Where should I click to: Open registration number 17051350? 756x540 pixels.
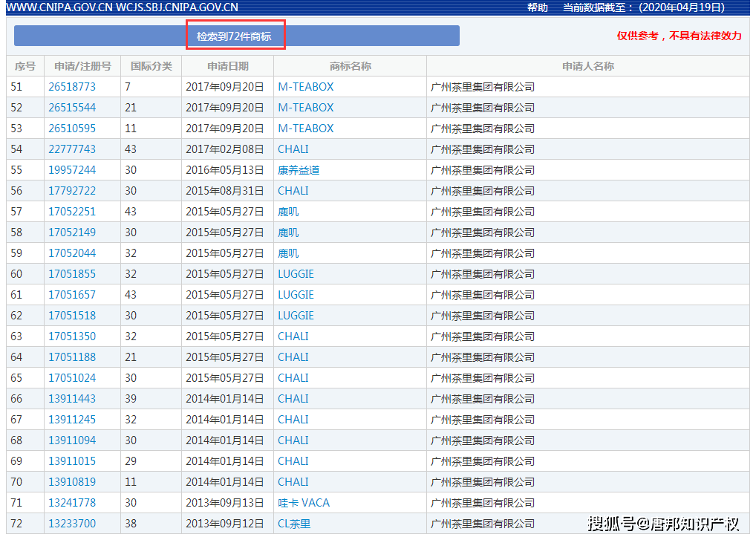pyautogui.click(x=72, y=336)
